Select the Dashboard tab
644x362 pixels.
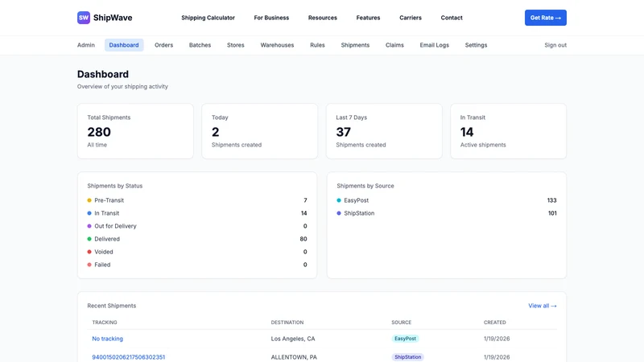click(x=124, y=45)
